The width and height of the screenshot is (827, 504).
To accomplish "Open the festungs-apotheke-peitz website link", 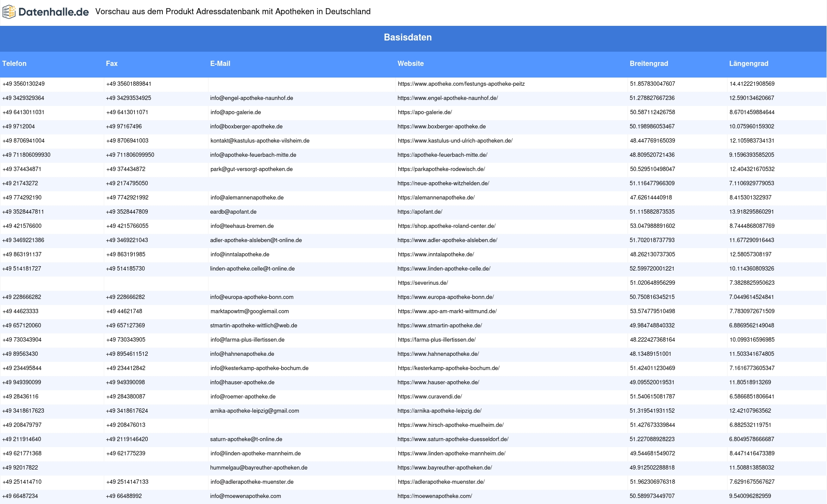I will (x=461, y=84).
